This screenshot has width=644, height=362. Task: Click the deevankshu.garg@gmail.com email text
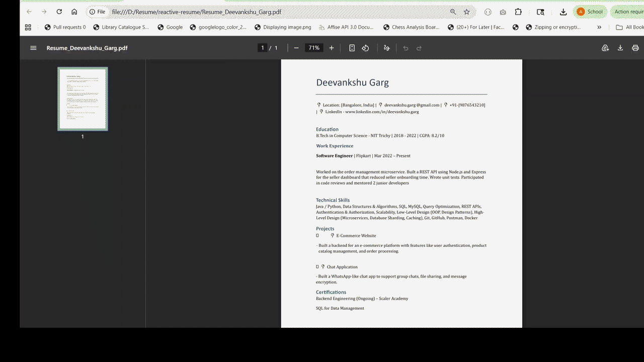pyautogui.click(x=412, y=105)
